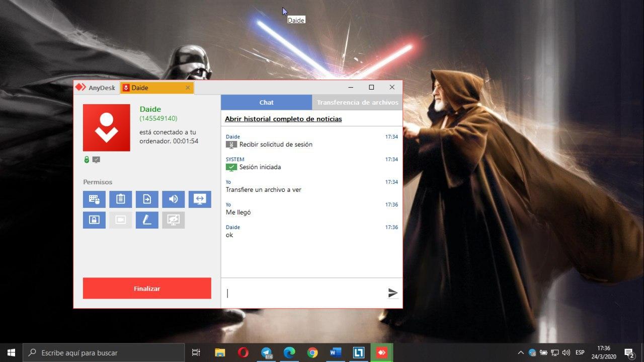Viewport: 644px width, 362px height.
Task: Toggle screen resize arrows permission
Action: click(200, 199)
